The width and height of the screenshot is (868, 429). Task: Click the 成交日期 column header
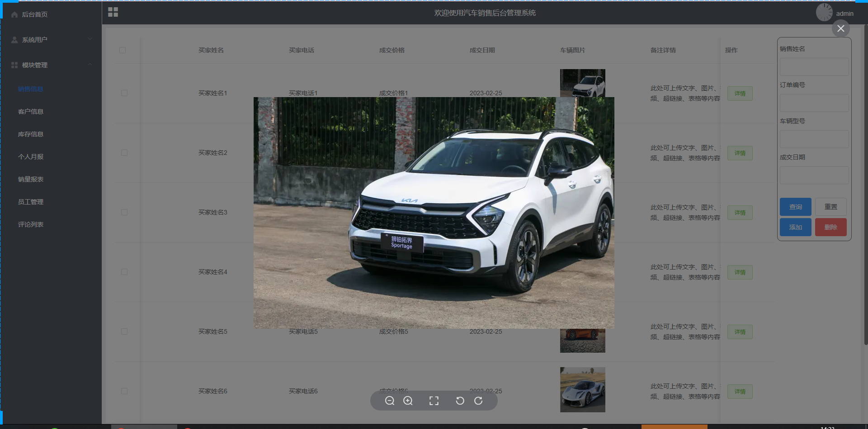482,50
